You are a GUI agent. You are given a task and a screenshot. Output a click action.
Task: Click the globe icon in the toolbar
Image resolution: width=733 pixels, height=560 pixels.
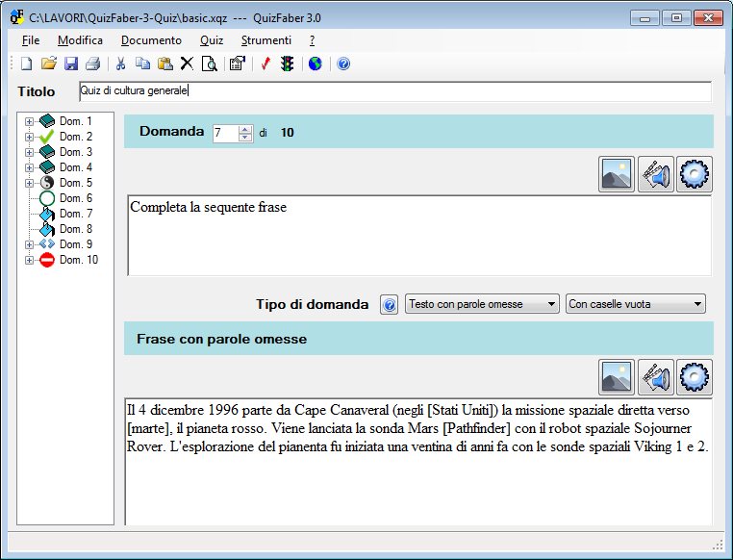pyautogui.click(x=315, y=64)
